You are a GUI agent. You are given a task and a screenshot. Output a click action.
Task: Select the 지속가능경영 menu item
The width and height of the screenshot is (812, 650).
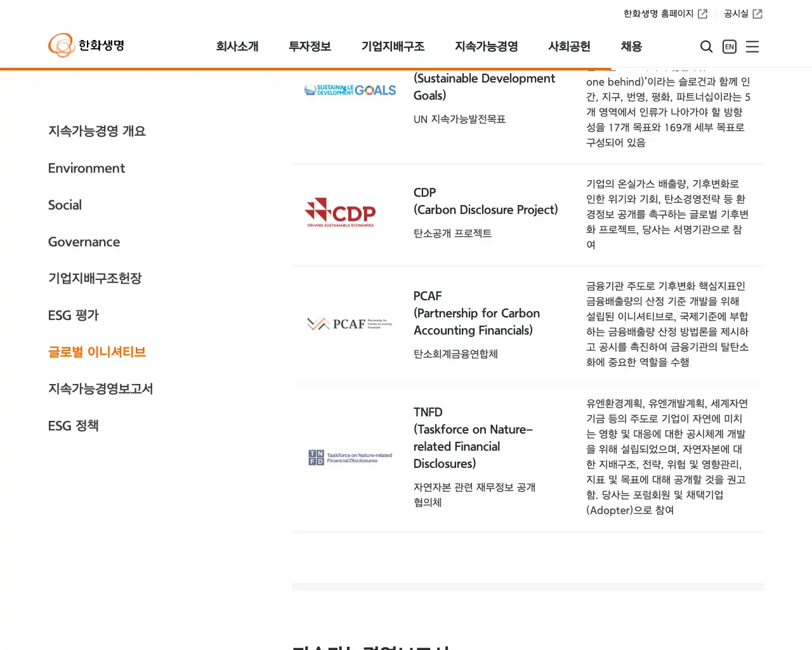[486, 46]
